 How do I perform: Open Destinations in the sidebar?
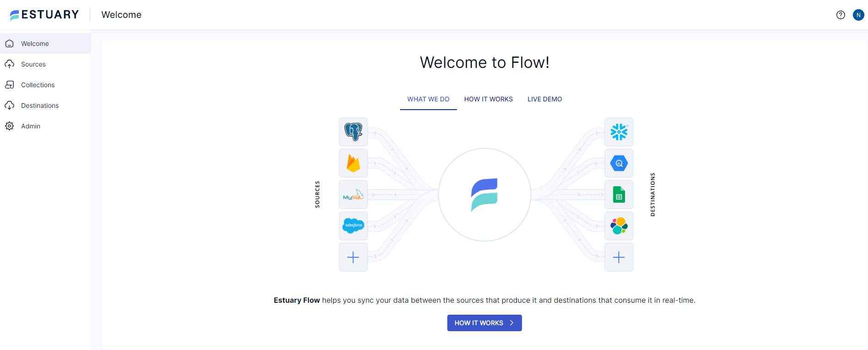pos(45,106)
